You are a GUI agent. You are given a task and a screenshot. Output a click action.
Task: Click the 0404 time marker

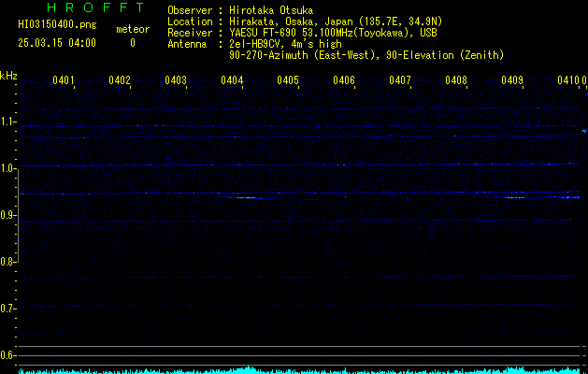[x=232, y=80]
